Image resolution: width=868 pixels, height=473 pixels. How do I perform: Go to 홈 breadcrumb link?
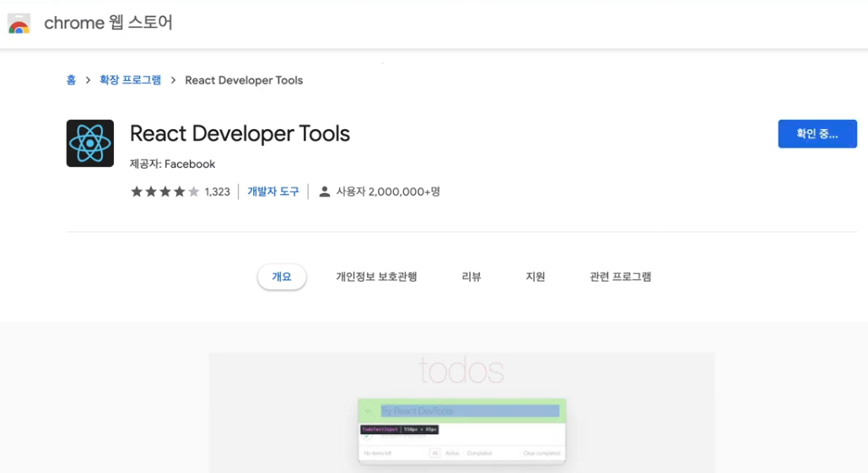(x=71, y=80)
